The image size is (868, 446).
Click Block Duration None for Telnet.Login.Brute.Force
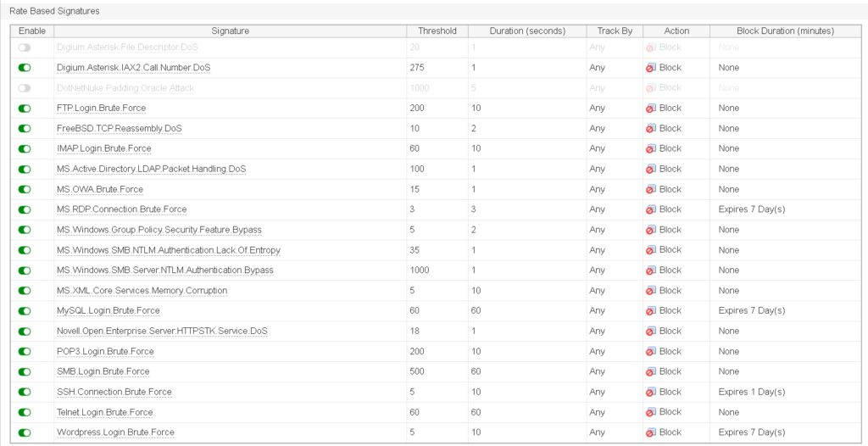(x=728, y=412)
